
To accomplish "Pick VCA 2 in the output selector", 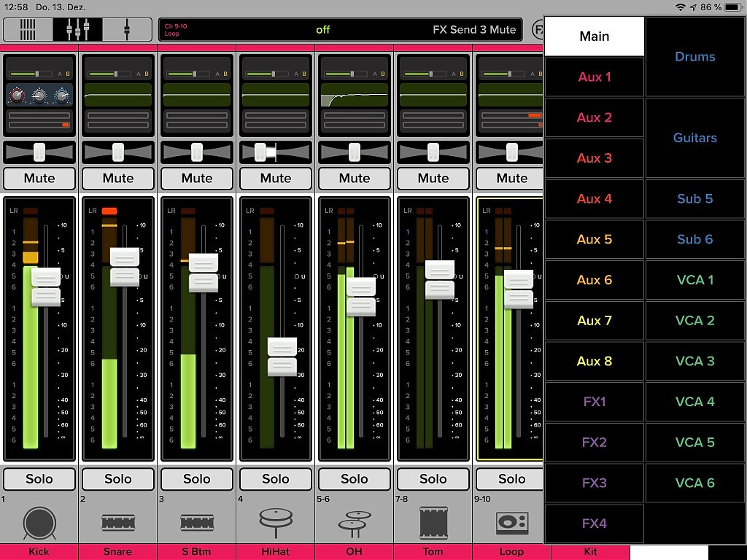I will pyautogui.click(x=695, y=321).
